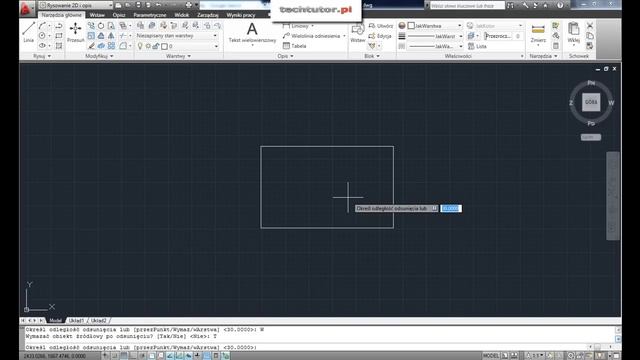Activate the Przesuń (move) tool
This screenshot has height=360, width=640.
[x=76, y=33]
